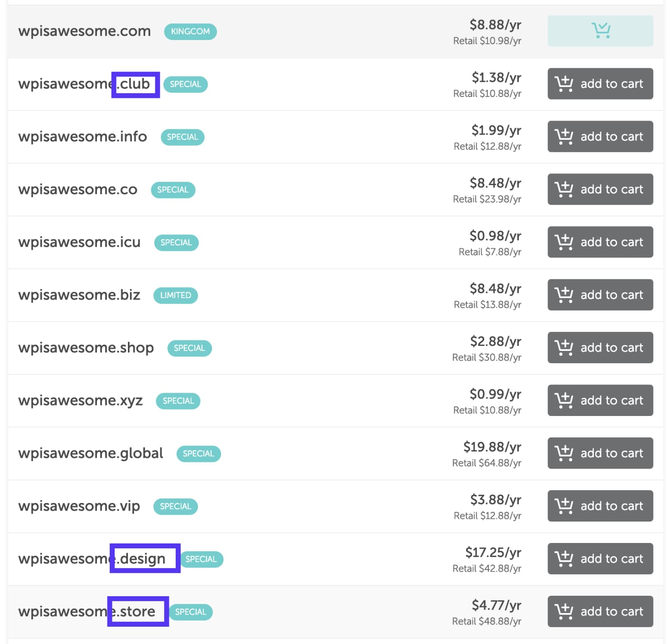Click the cart icon for wpisawesome.info

[600, 137]
